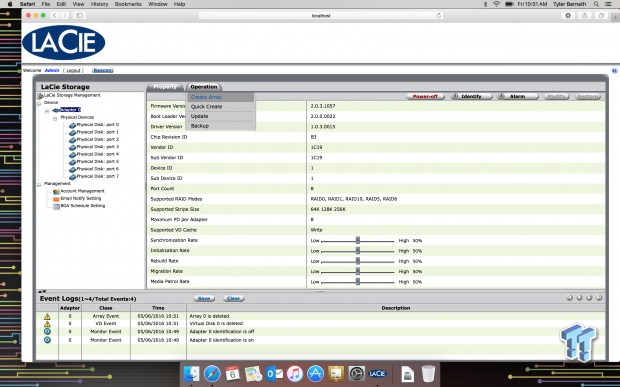Open Account Management icon in tree
This screenshot has width=620, height=387.
tap(56, 191)
